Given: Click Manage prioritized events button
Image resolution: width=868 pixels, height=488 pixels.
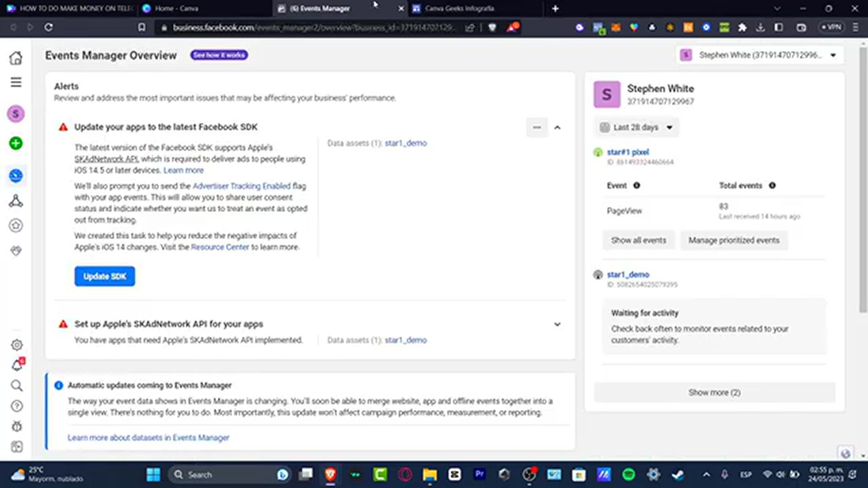Looking at the screenshot, I should [x=734, y=240].
